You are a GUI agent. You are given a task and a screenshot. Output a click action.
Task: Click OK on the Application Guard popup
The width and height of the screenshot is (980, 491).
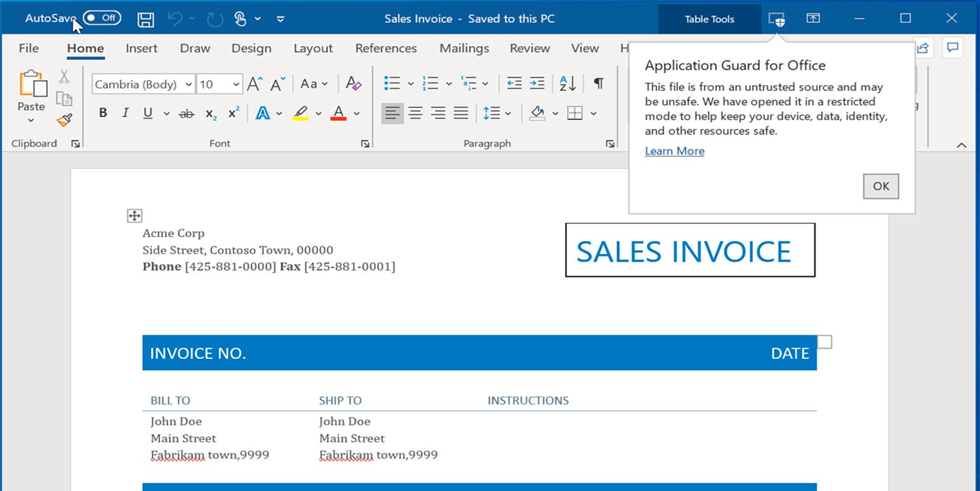click(x=880, y=186)
